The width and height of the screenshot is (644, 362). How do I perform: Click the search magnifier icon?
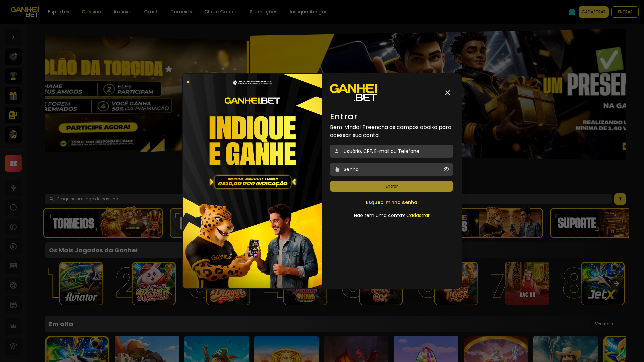[x=51, y=199]
